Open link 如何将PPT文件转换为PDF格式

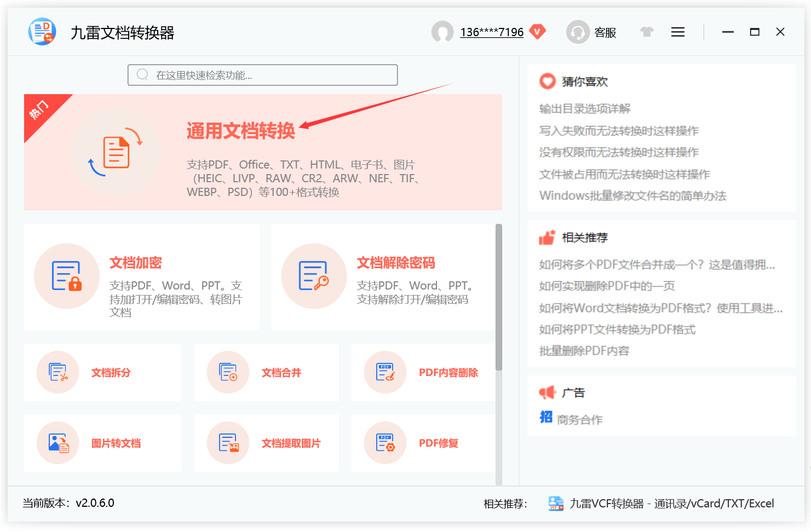(x=617, y=329)
